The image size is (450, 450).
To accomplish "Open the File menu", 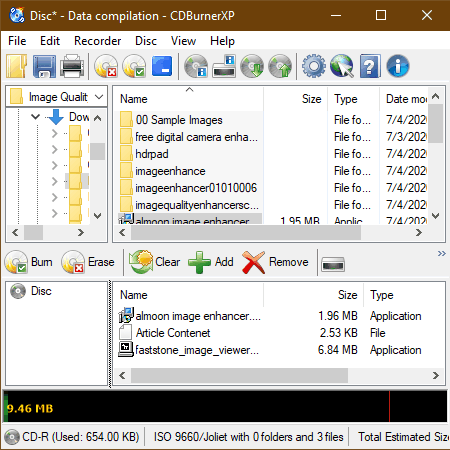I will click(x=17, y=41).
